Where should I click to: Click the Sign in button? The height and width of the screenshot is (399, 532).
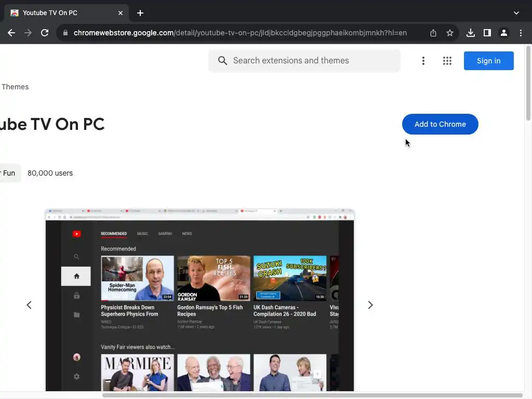[488, 61]
